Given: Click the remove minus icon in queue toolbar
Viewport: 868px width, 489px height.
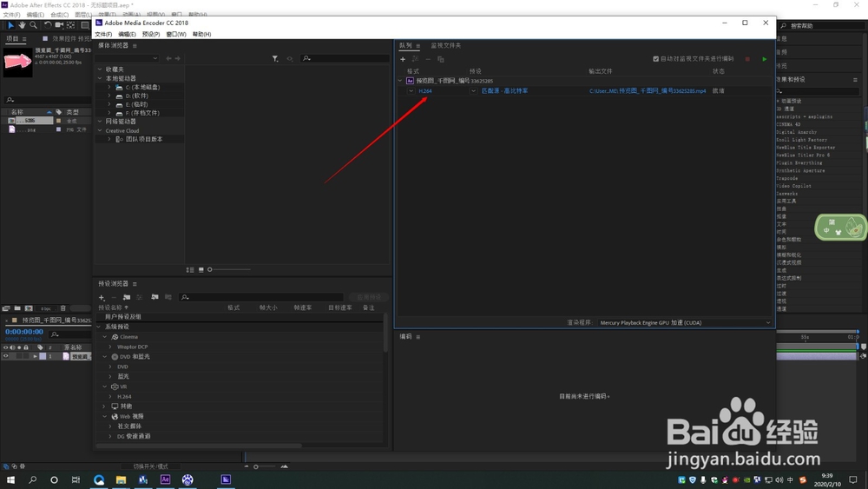Looking at the screenshot, I should click(428, 59).
